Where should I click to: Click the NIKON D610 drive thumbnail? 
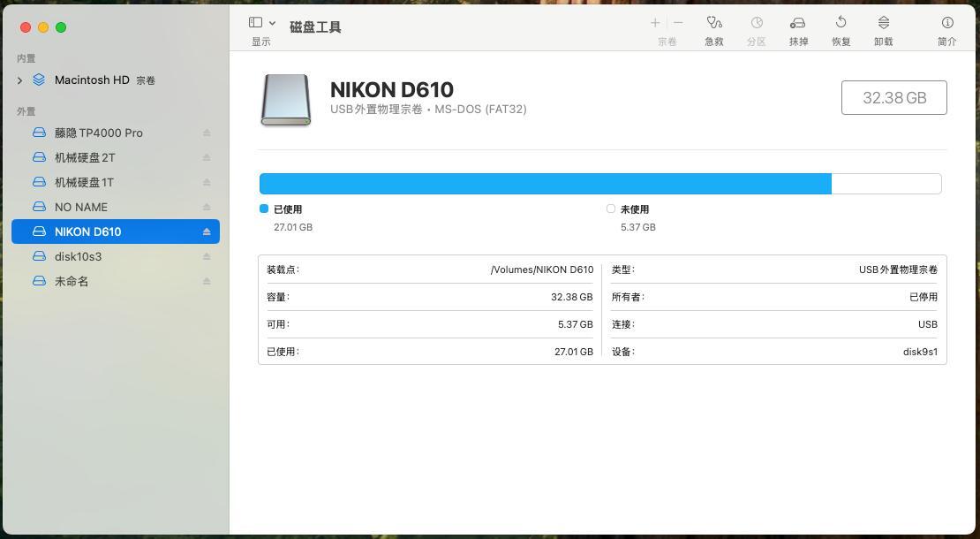[x=286, y=100]
